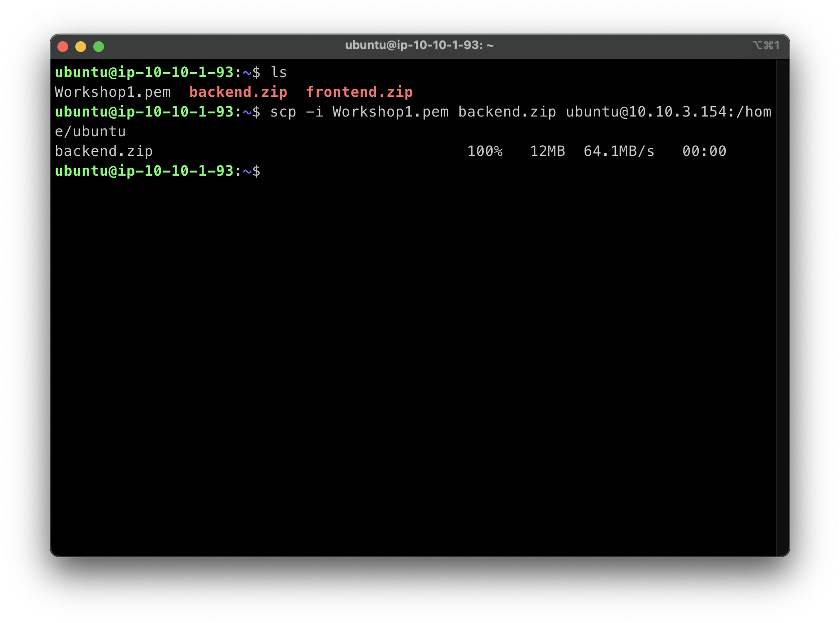Select the backend.zip transfer progress line
Viewport: 840px width, 623px height.
[x=104, y=151]
